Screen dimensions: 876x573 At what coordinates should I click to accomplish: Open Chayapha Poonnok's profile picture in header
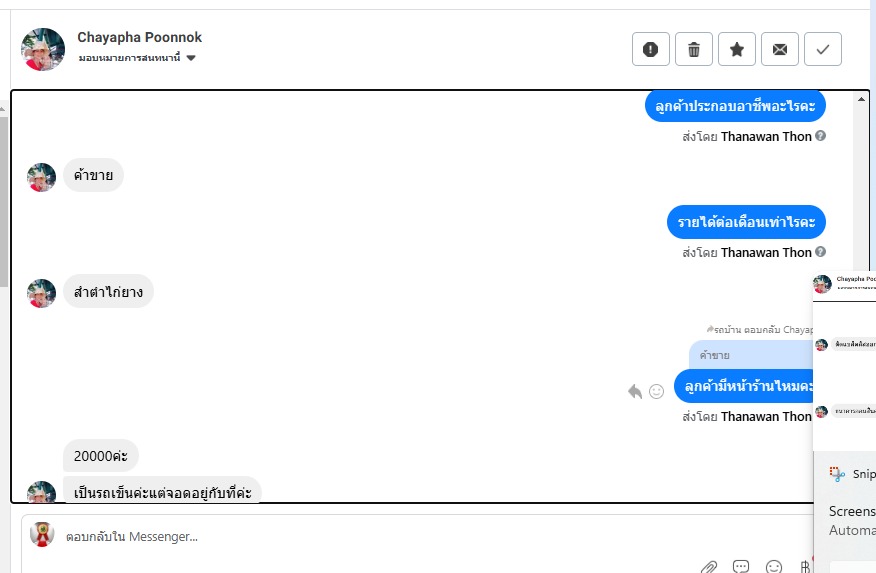click(x=43, y=49)
